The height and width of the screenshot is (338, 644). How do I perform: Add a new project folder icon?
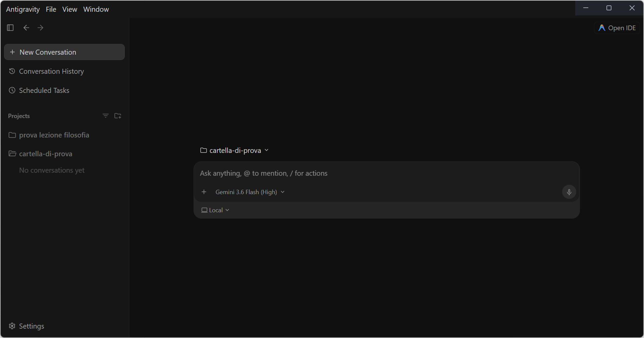coord(118,116)
